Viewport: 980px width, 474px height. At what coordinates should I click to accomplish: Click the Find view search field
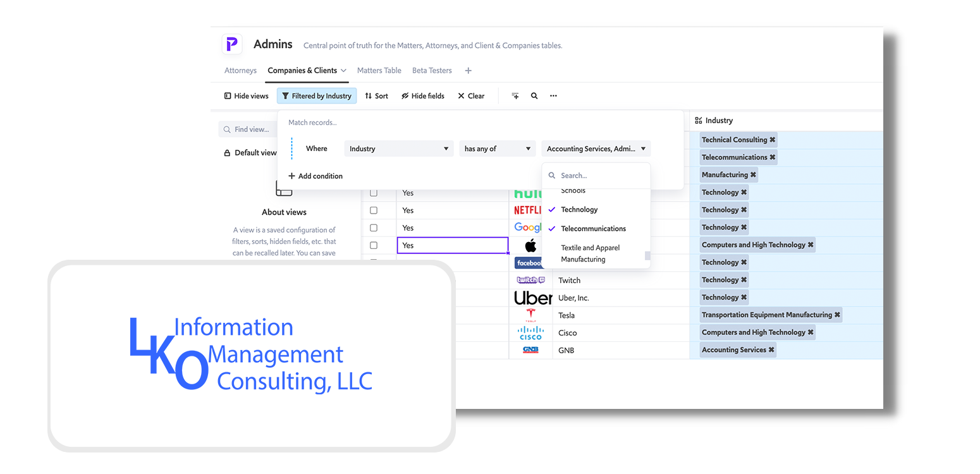pyautogui.click(x=248, y=130)
